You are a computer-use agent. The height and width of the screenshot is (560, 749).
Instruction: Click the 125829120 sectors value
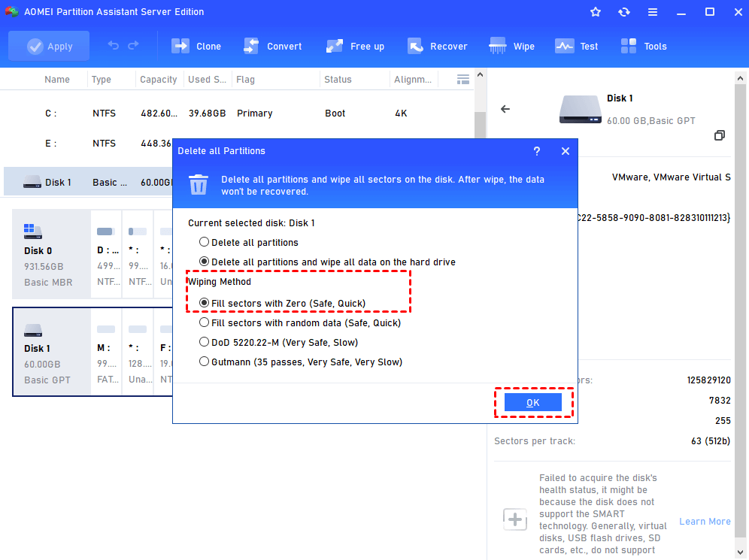point(709,380)
